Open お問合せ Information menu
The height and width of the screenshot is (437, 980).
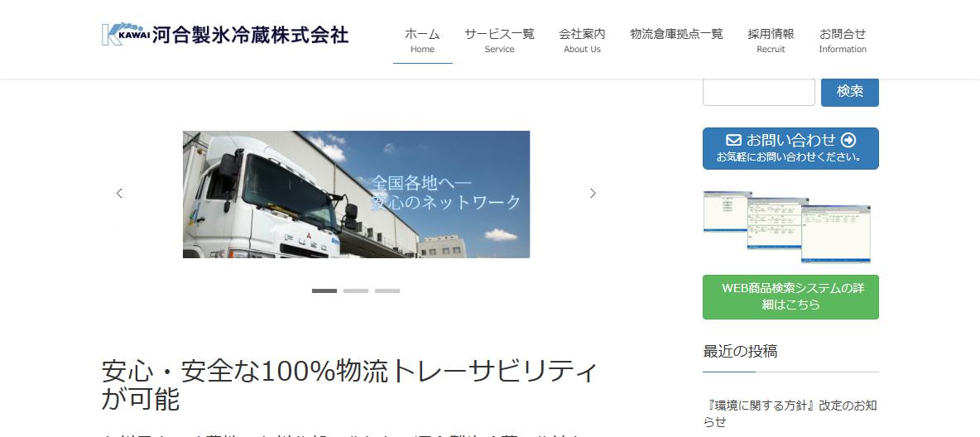843,41
